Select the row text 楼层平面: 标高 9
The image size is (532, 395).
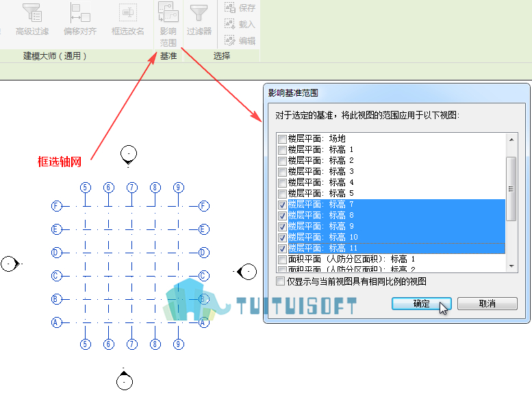pyautogui.click(x=321, y=227)
